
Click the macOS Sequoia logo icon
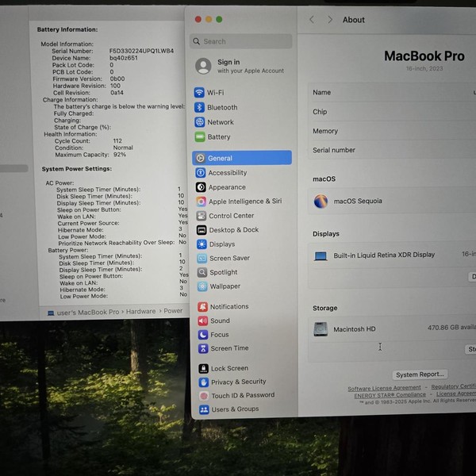coord(321,201)
